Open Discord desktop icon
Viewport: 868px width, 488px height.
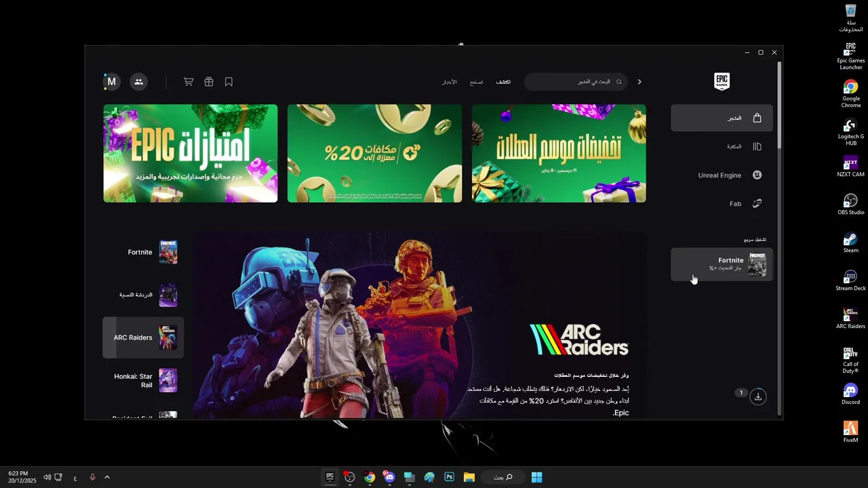coord(850,394)
